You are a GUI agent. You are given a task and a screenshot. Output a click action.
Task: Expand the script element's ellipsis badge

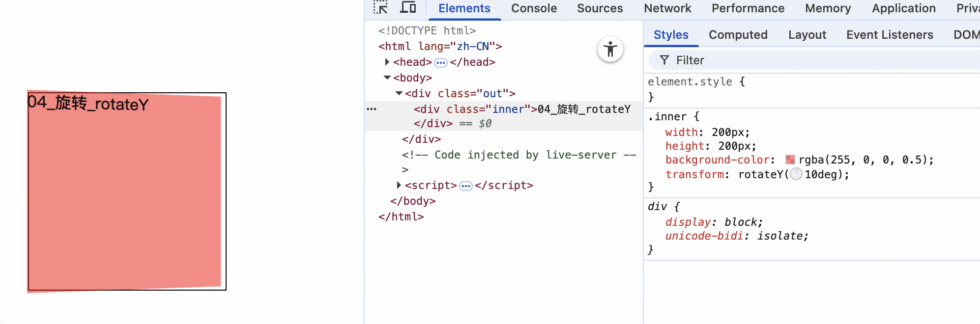pos(466,186)
